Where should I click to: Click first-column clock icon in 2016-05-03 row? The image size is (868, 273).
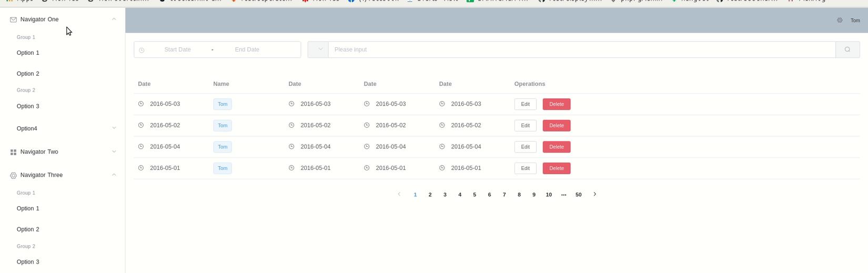141,104
